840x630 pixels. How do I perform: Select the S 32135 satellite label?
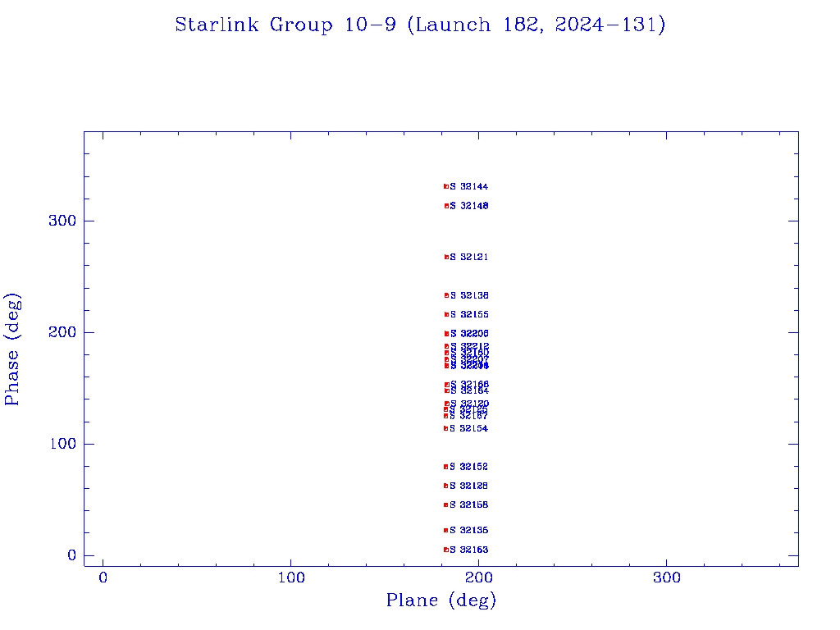click(468, 531)
